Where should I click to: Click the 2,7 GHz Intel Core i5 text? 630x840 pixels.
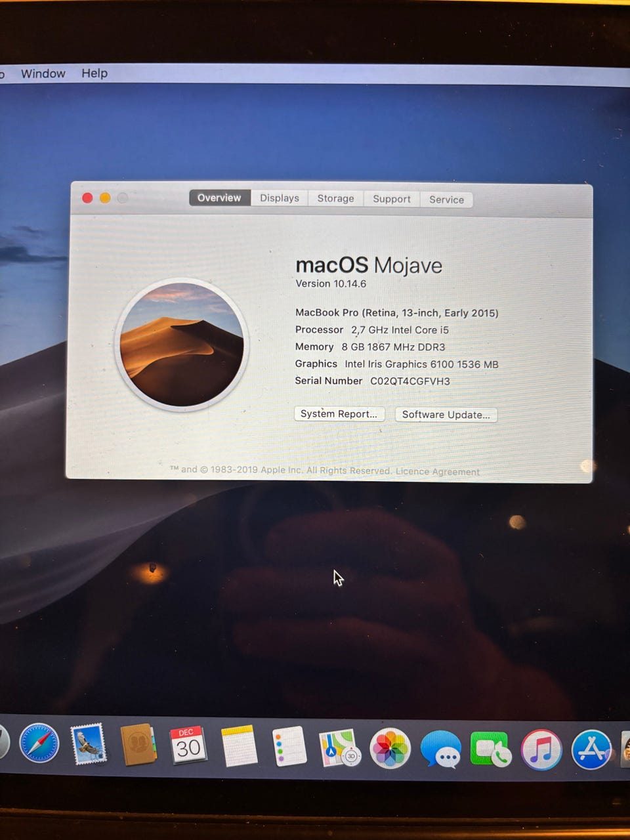400,330
